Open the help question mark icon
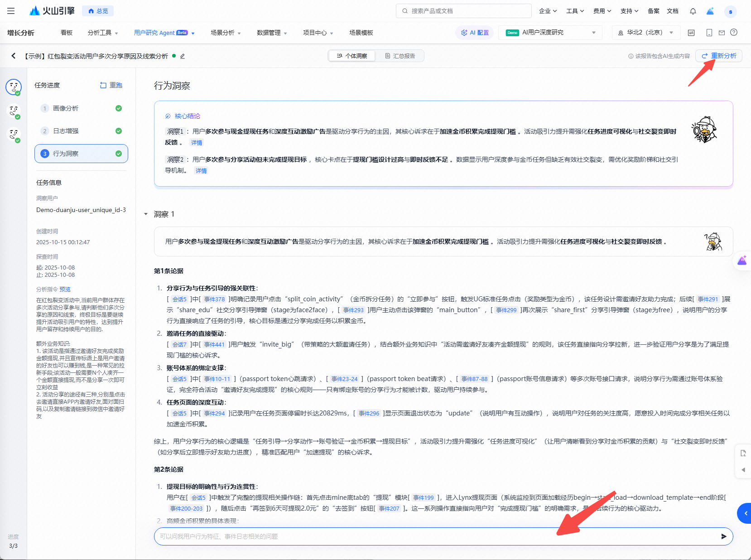The height and width of the screenshot is (560, 751). (x=734, y=33)
